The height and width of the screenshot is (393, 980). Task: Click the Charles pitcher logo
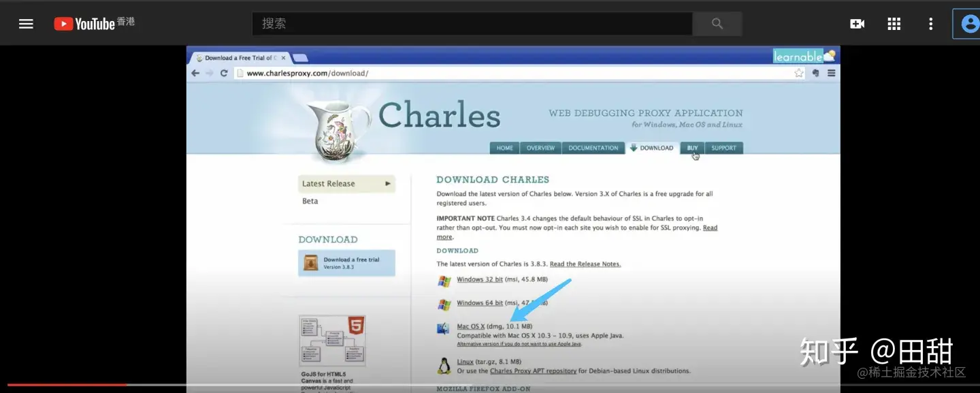click(338, 131)
